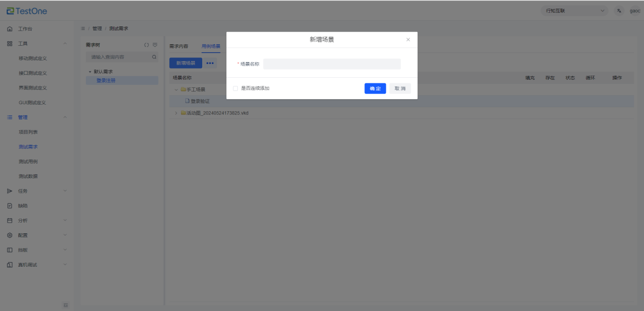The image size is (644, 311).
Task: Click the 取消 button
Action: 400,88
